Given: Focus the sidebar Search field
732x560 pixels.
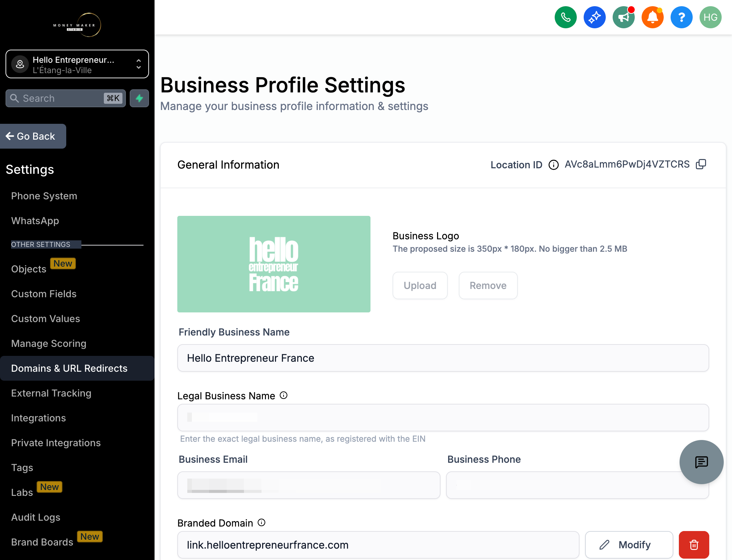Looking at the screenshot, I should pos(66,98).
